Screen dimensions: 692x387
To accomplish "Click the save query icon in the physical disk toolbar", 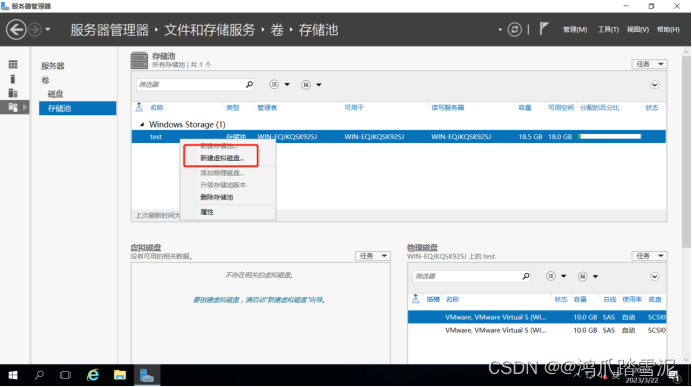I will coord(583,276).
